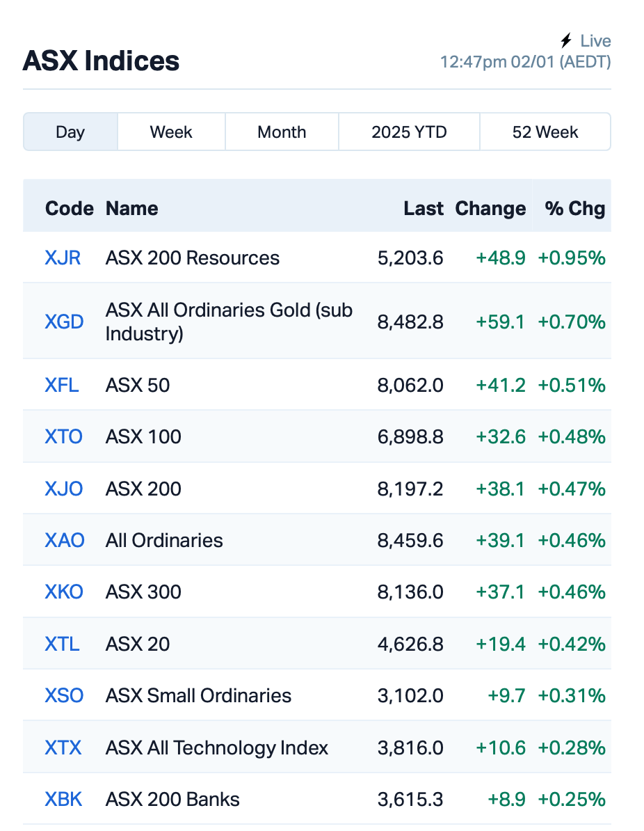Click the ASX All Technology Index name
644x831 pixels.
point(217,747)
